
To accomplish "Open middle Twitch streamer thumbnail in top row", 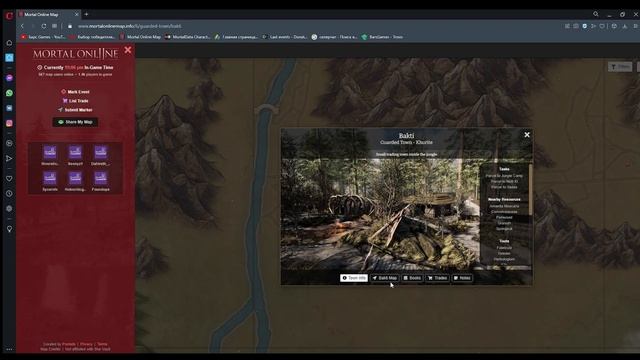I will (75, 152).
